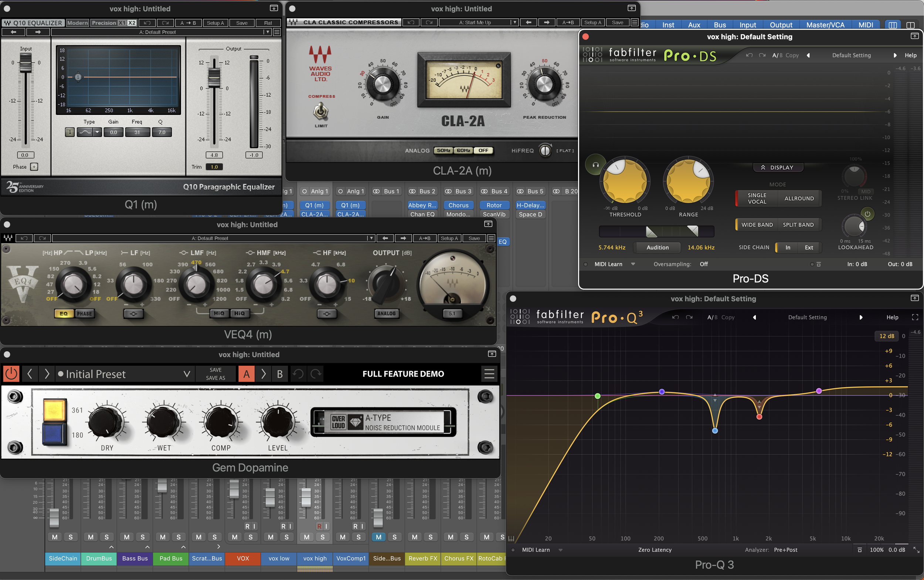
Task: Click the Pro-Q 3 resize corner icon
Action: 916,550
